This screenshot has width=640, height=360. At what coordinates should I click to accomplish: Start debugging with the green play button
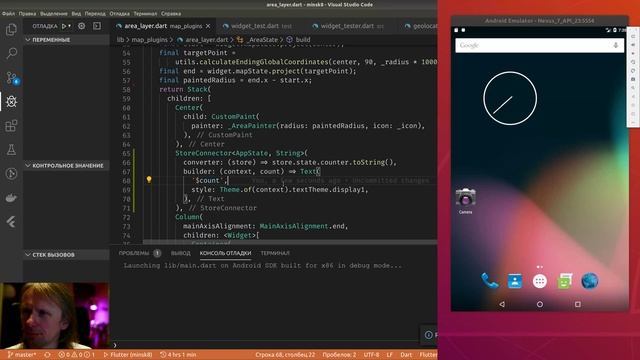click(64, 26)
